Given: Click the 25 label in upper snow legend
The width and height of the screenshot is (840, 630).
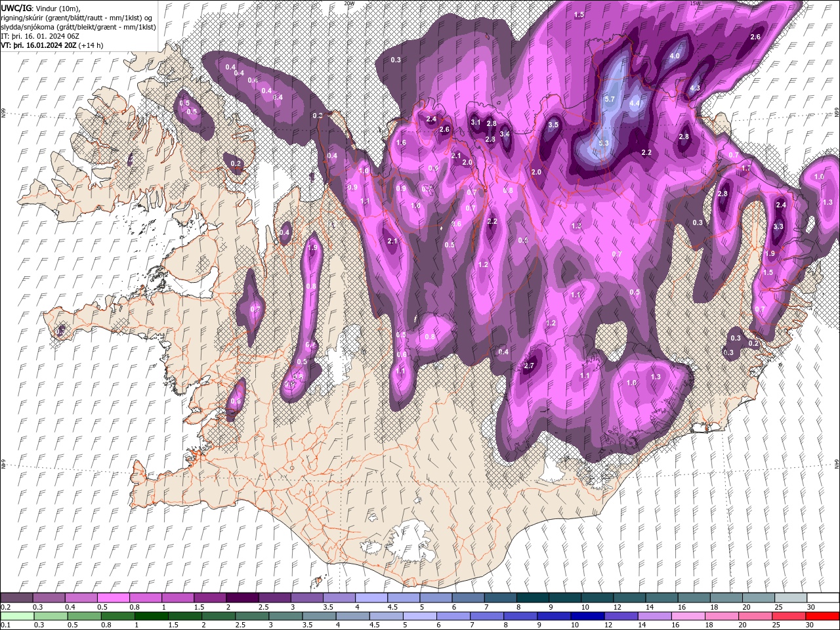Looking at the screenshot, I should 778,607.
